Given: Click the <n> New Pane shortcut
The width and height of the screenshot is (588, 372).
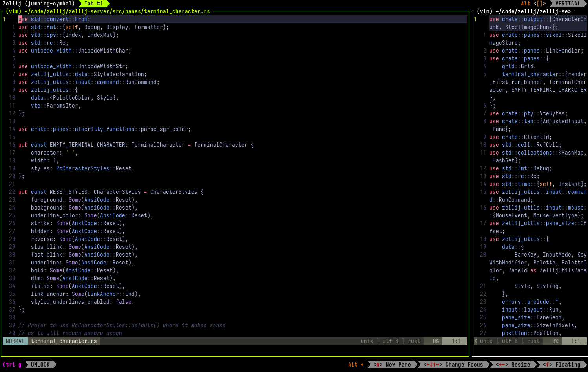Looking at the screenshot, I should pyautogui.click(x=392, y=365).
